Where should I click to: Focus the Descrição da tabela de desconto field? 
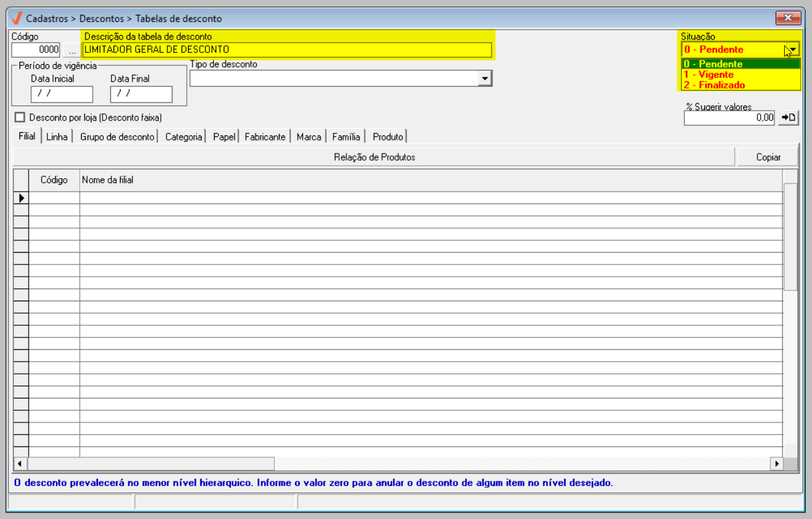(286, 49)
